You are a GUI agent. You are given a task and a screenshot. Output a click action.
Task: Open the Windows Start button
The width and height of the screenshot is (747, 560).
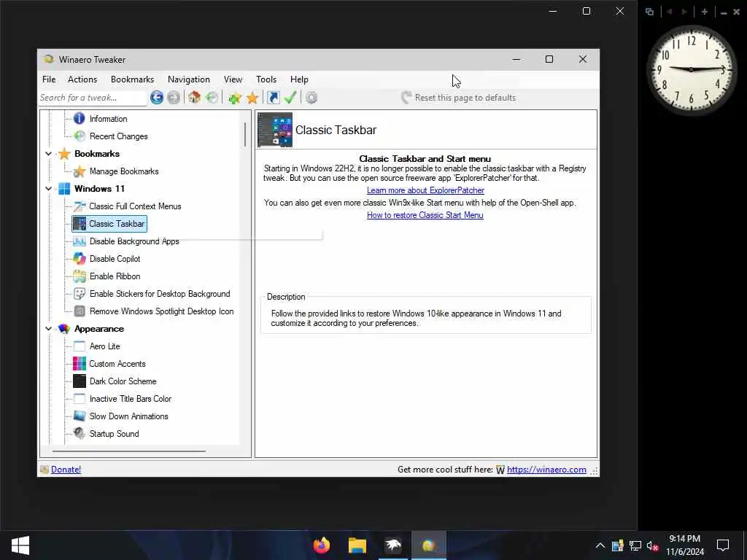click(x=20, y=545)
